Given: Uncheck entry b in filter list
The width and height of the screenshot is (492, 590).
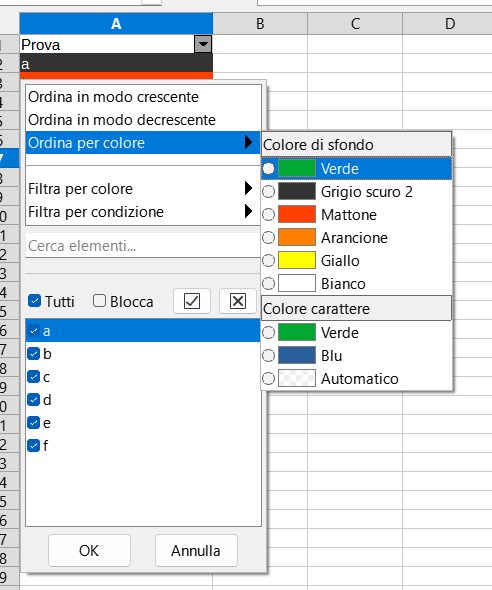Looking at the screenshot, I should point(33,354).
